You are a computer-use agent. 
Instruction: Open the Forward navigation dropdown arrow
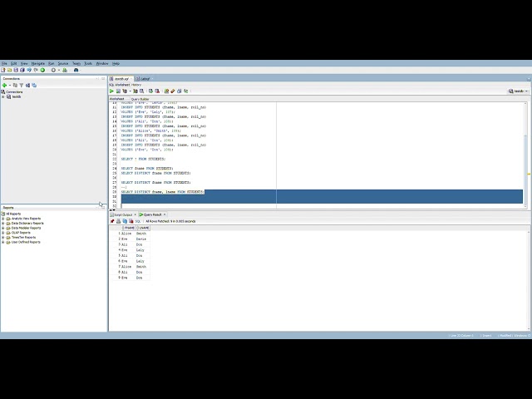(59, 70)
